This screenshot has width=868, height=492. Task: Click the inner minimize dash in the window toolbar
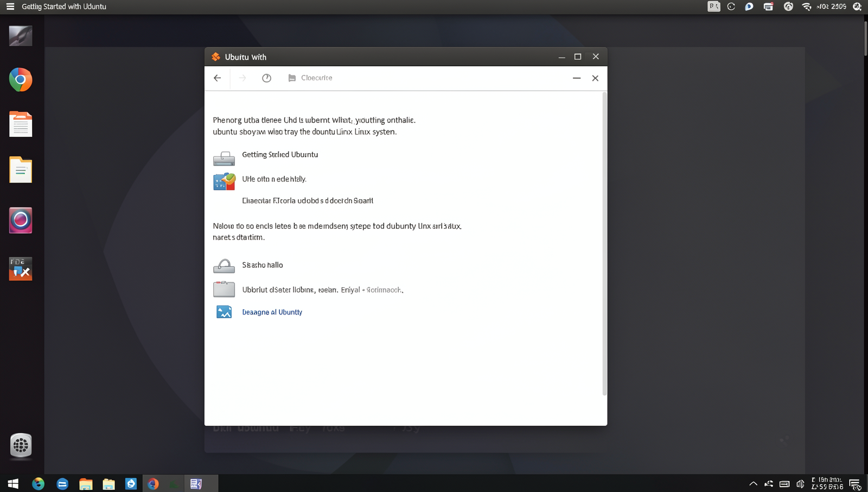(577, 78)
